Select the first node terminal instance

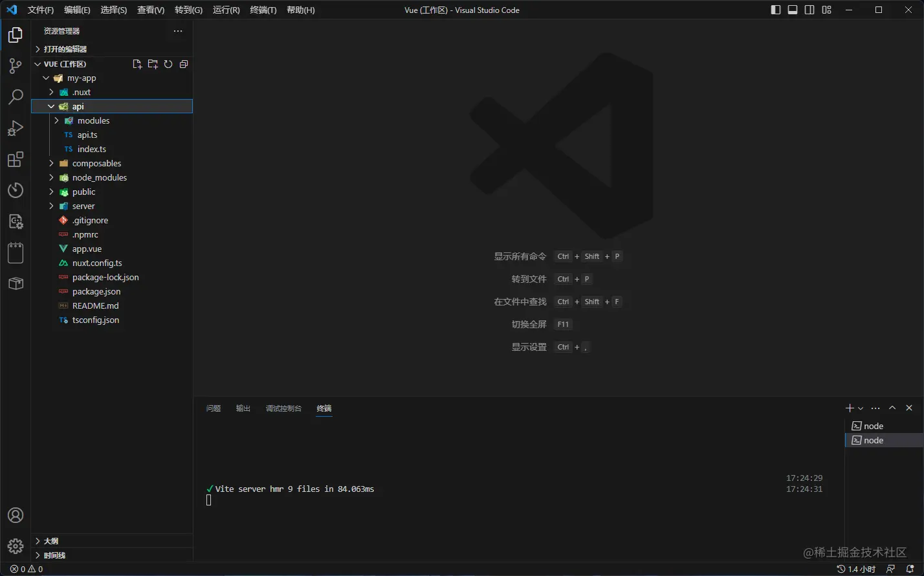pos(884,426)
